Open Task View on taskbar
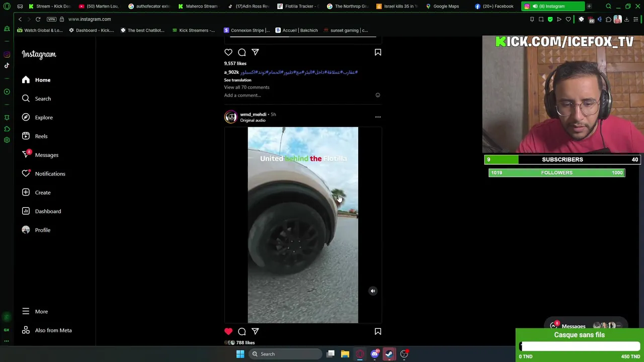Screen dimensions: 644x362 click(x=331, y=354)
